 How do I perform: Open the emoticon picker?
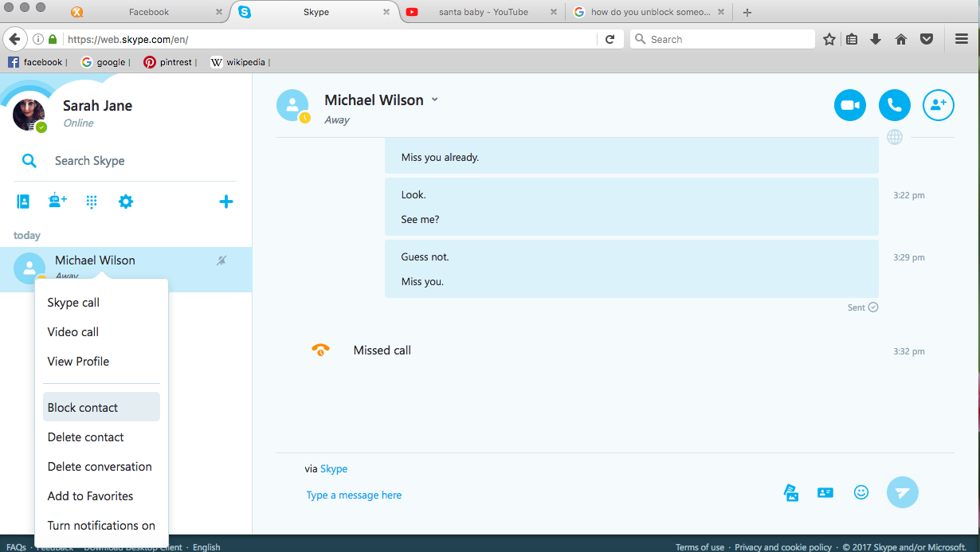(x=861, y=492)
